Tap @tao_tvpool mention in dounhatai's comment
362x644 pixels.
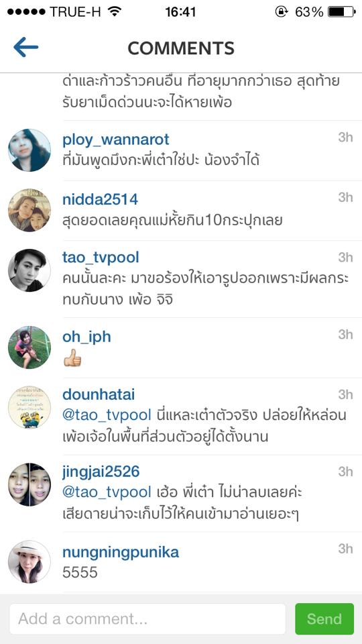click(x=107, y=416)
